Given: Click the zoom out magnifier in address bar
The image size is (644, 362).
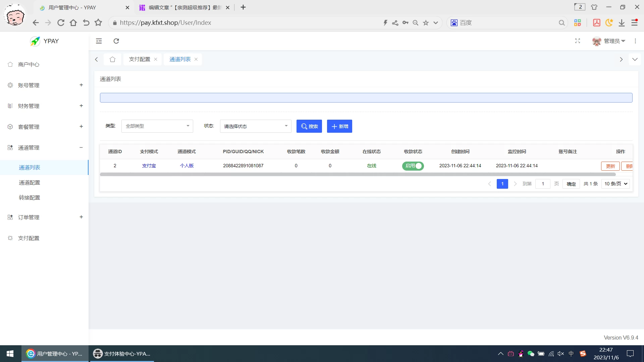Looking at the screenshot, I should [415, 22].
